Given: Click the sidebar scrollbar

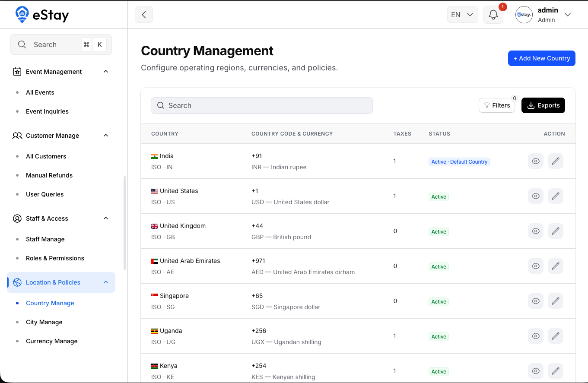Looking at the screenshot, I should 125,222.
